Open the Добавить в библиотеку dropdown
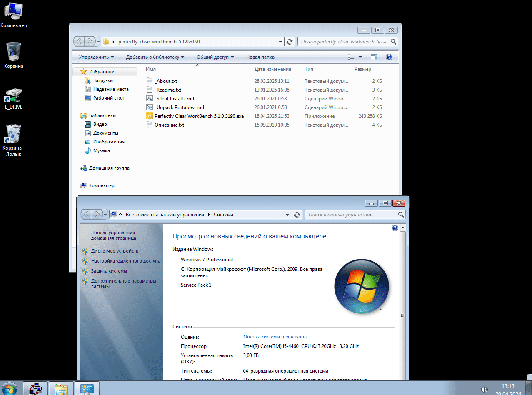This screenshot has width=532, height=395. 155,57
